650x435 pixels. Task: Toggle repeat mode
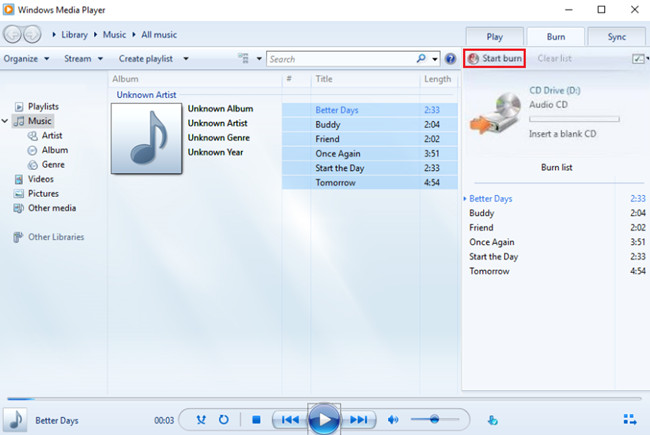[x=224, y=420]
